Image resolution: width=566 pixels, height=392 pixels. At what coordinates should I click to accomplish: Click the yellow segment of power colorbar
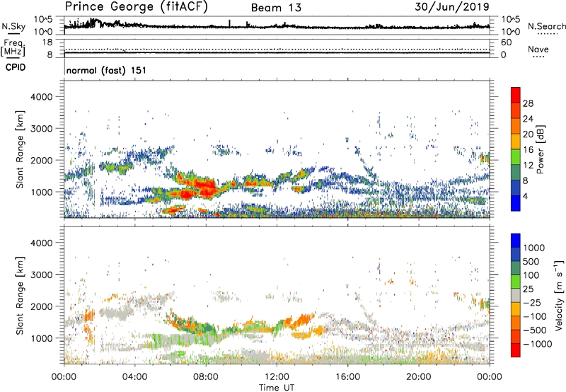pyautogui.click(x=516, y=142)
